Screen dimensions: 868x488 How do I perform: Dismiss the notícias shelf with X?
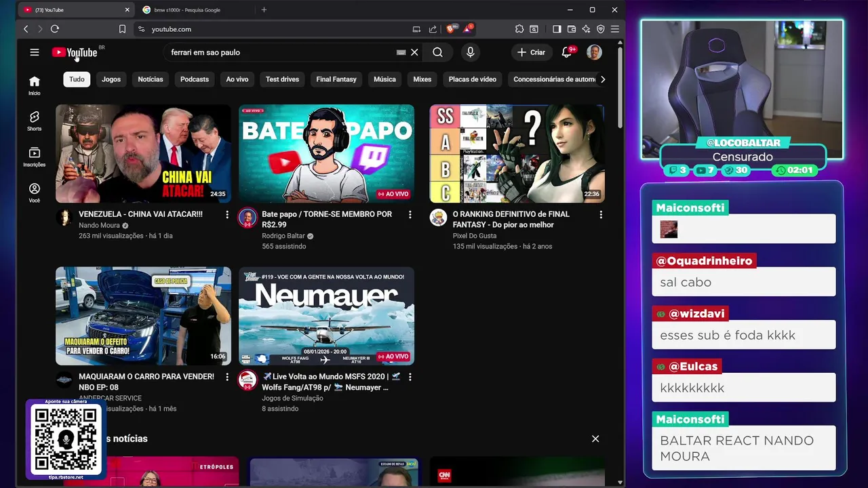point(595,439)
